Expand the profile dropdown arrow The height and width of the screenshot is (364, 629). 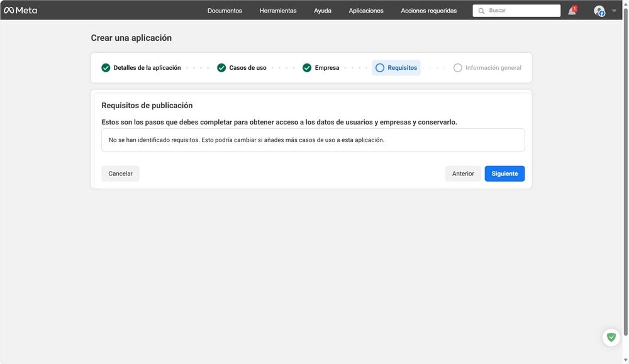614,10
